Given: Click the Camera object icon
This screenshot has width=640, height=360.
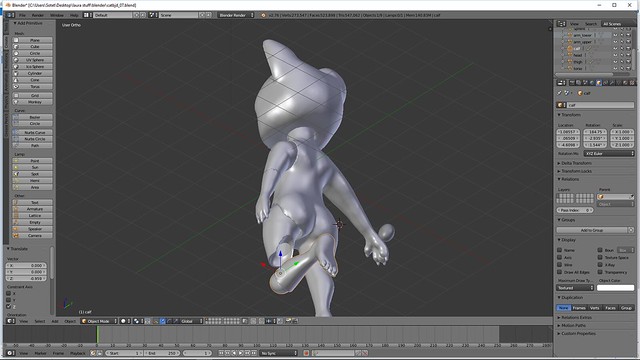Looking at the screenshot, I should [x=16, y=236].
